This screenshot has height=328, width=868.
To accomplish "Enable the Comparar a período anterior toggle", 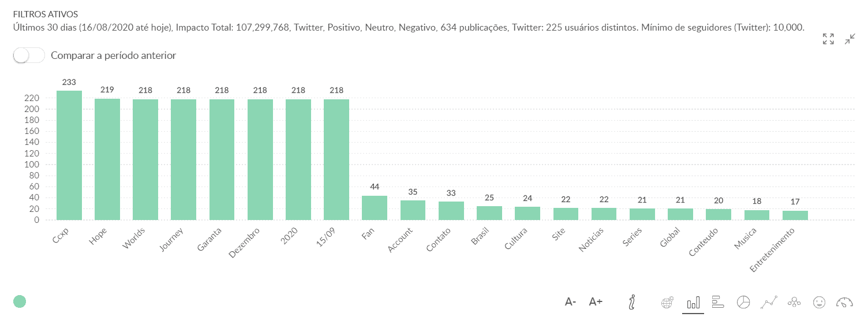I will pyautogui.click(x=29, y=55).
